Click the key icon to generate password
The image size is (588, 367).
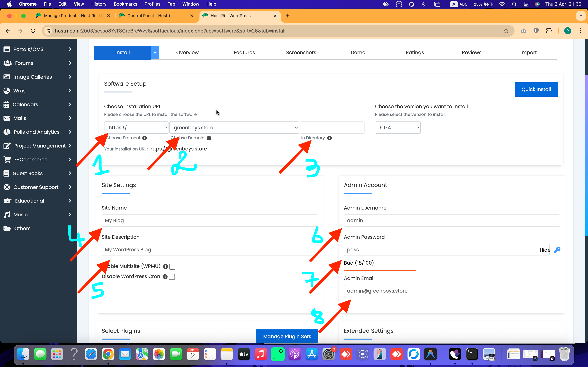(557, 250)
